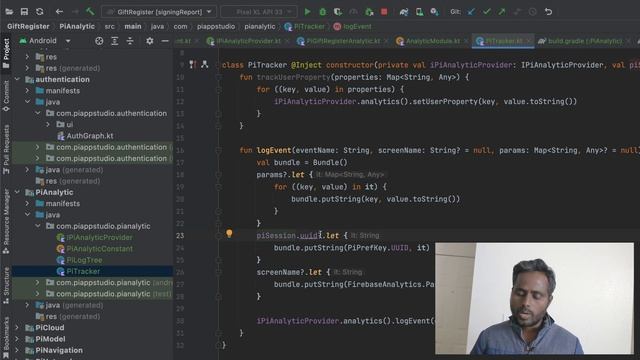Toggle the Commit tool window
Viewport: 640px width, 360px height.
6,96
